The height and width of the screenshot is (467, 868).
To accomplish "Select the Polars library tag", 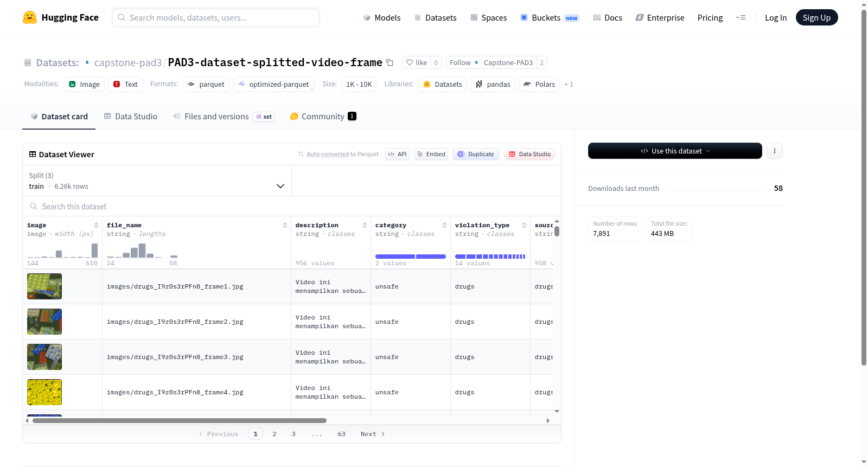I will pyautogui.click(x=539, y=84).
